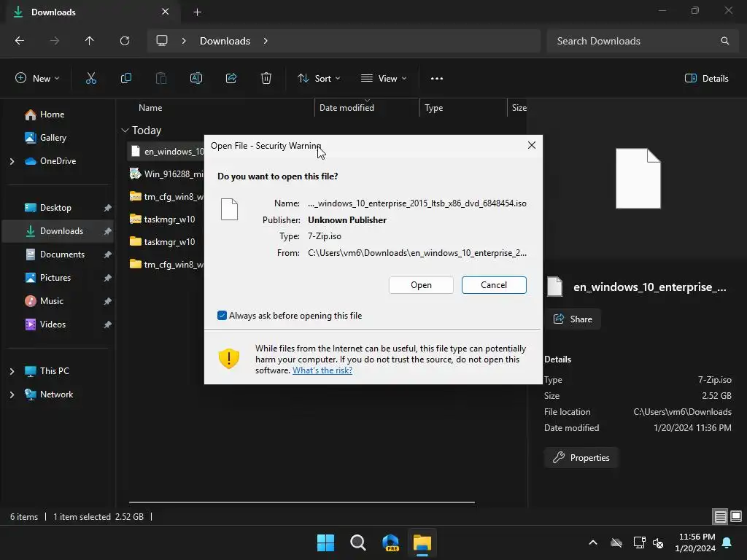Go up one folder with up arrow
Image resolution: width=747 pixels, height=560 pixels.
(89, 41)
